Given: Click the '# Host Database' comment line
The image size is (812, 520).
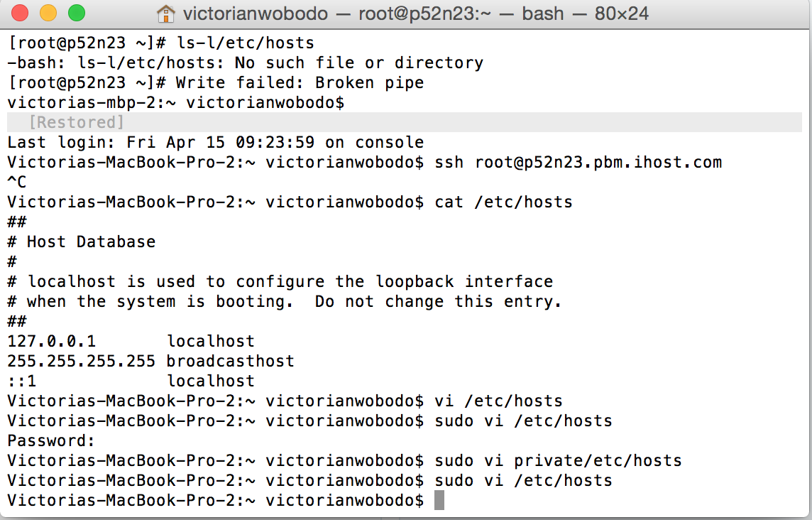Looking at the screenshot, I should click(x=81, y=242).
